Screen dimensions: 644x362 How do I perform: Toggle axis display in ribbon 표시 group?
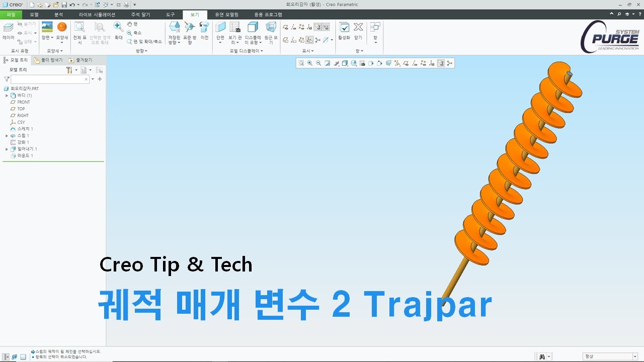pyautogui.click(x=294, y=27)
